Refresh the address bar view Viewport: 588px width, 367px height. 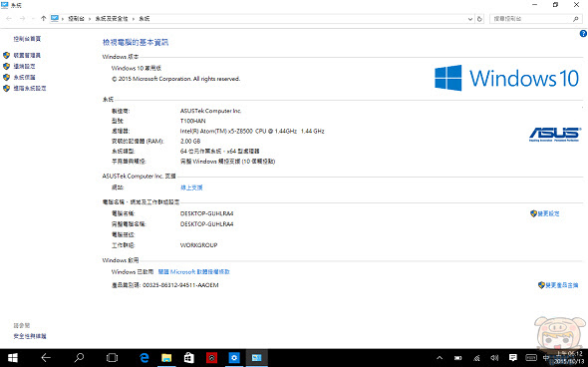(x=479, y=19)
